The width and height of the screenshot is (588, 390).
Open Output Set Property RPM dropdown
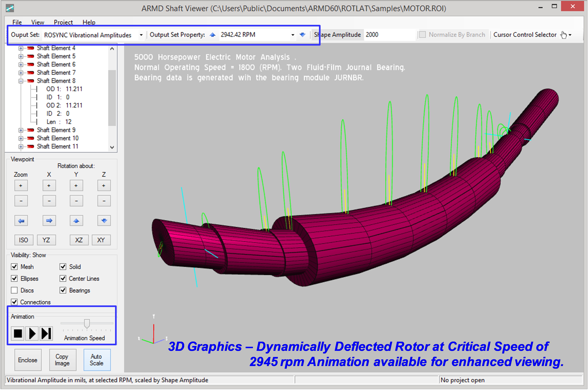pyautogui.click(x=293, y=35)
